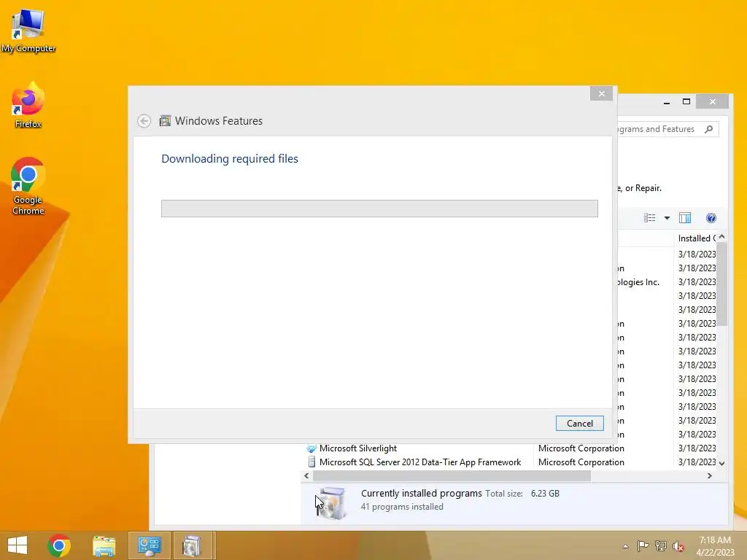Screen dimensions: 747x560
Task: Maximize the Programs and Features window
Action: click(x=686, y=101)
